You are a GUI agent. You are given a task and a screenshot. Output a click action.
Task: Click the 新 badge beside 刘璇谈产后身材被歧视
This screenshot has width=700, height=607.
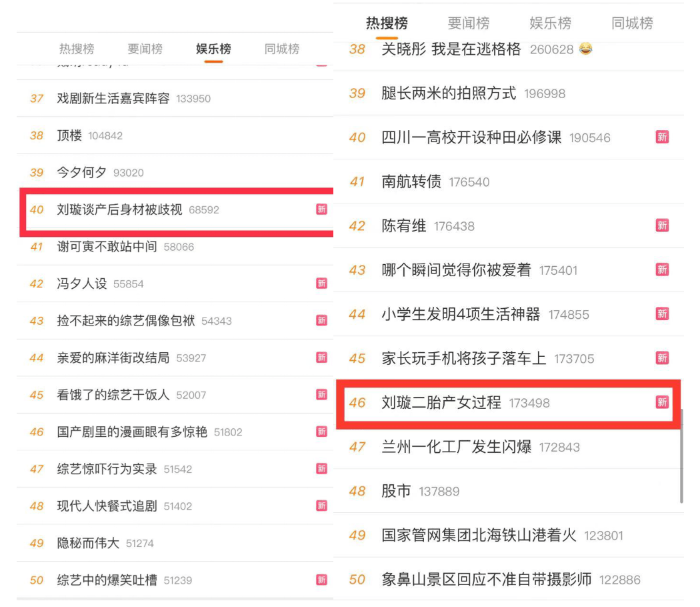click(x=321, y=209)
